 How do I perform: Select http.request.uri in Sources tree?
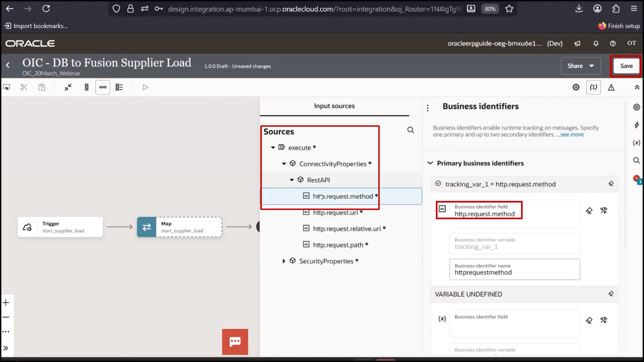pyautogui.click(x=338, y=213)
